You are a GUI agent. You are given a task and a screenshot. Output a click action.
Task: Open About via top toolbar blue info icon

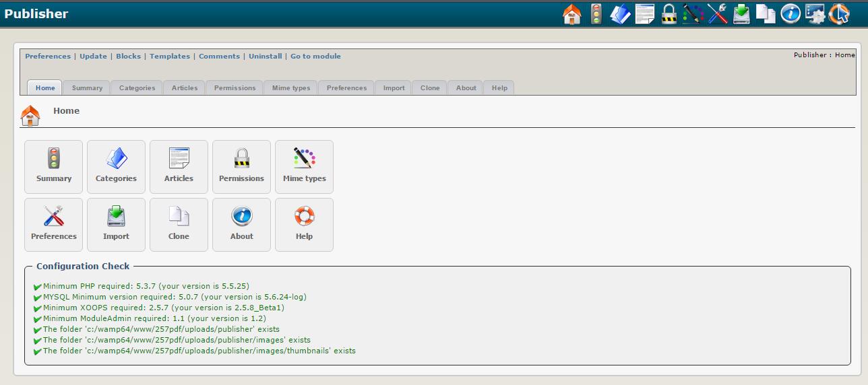click(x=790, y=14)
